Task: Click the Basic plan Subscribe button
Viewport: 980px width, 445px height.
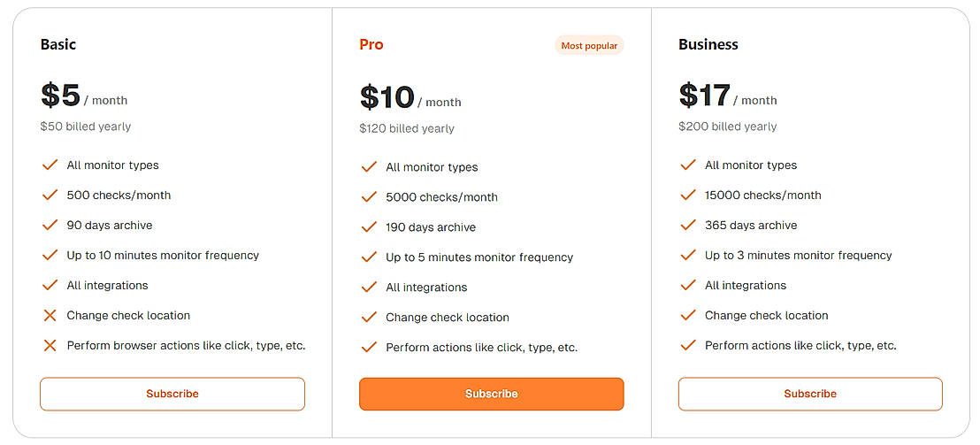Action: 172,394
